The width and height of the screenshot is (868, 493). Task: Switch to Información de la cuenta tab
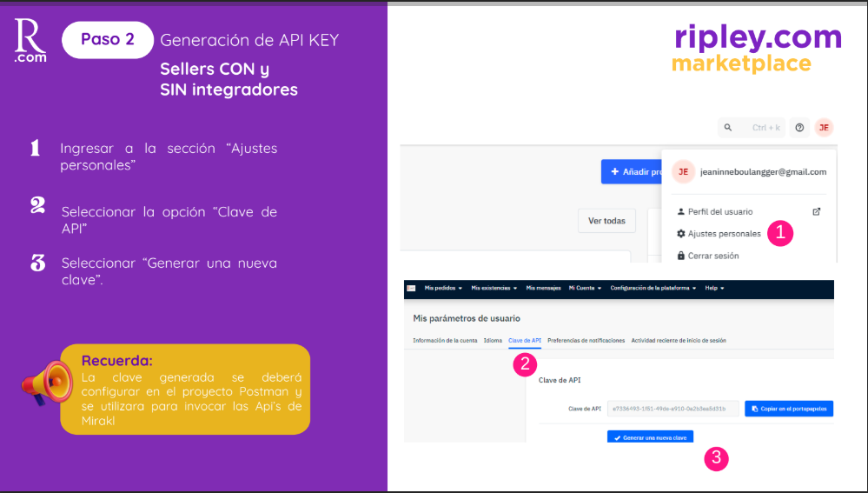coord(445,341)
